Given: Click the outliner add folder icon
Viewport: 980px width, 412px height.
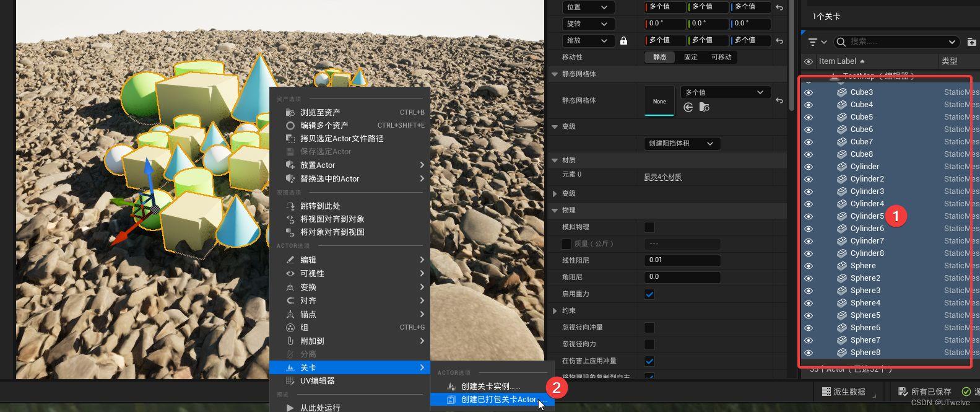Looking at the screenshot, I should pos(971,42).
